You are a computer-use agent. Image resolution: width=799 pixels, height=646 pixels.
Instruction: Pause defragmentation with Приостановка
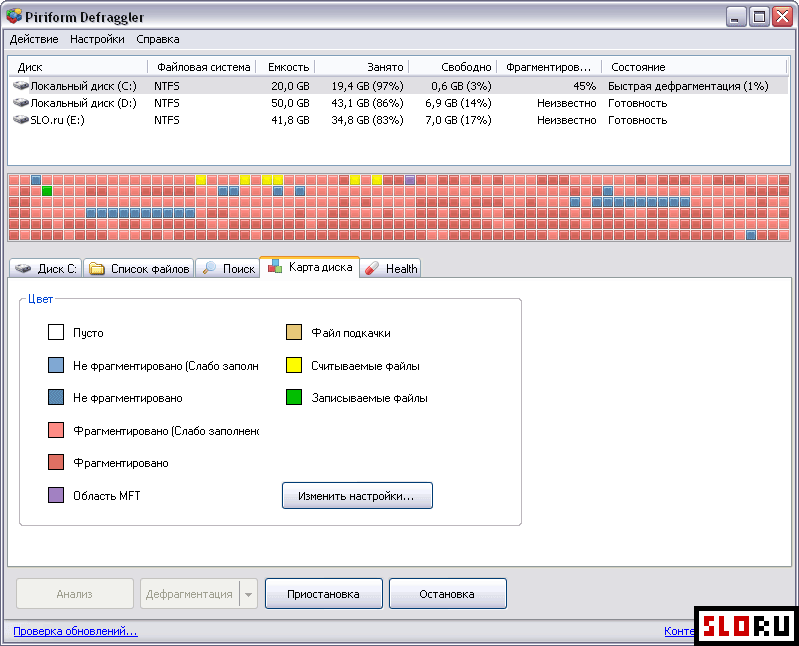(324, 594)
